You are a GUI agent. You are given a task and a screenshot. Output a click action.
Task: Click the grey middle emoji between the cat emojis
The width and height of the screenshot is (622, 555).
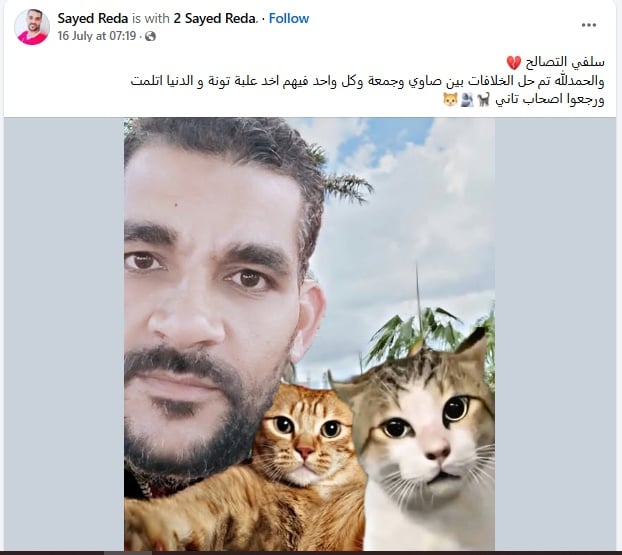(x=467, y=100)
